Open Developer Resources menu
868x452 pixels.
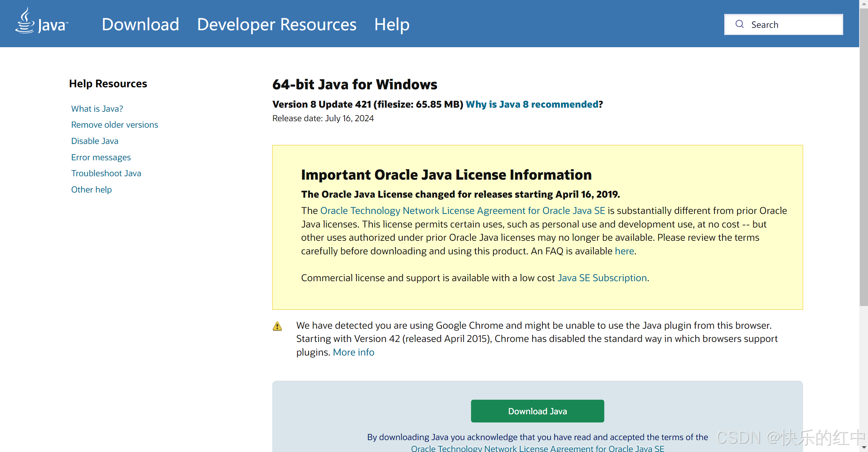(277, 24)
